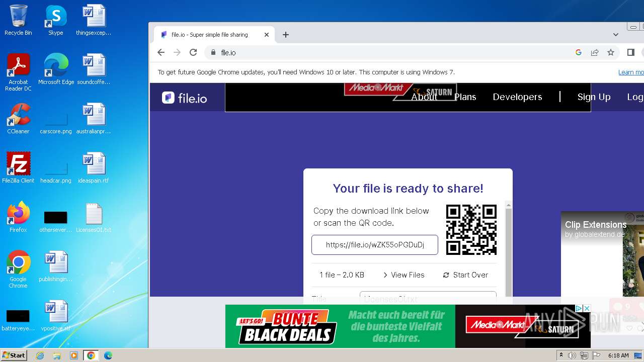The width and height of the screenshot is (644, 362).
Task: Select the batteryeye file icon
Action: 18,320
